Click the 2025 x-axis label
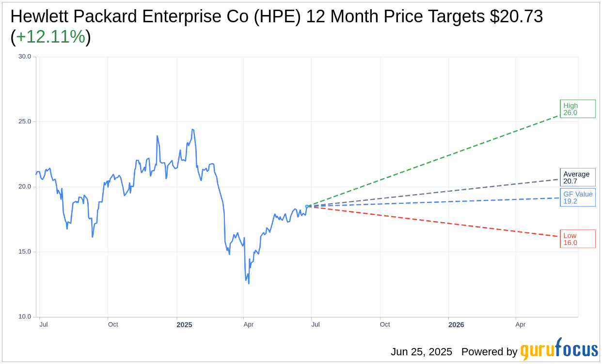This screenshot has width=602, height=364. coord(184,325)
